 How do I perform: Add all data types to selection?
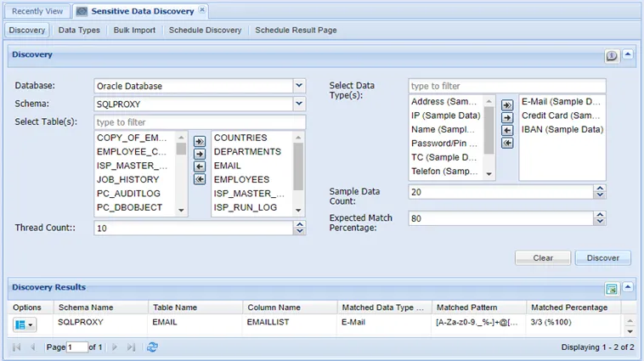tap(507, 105)
